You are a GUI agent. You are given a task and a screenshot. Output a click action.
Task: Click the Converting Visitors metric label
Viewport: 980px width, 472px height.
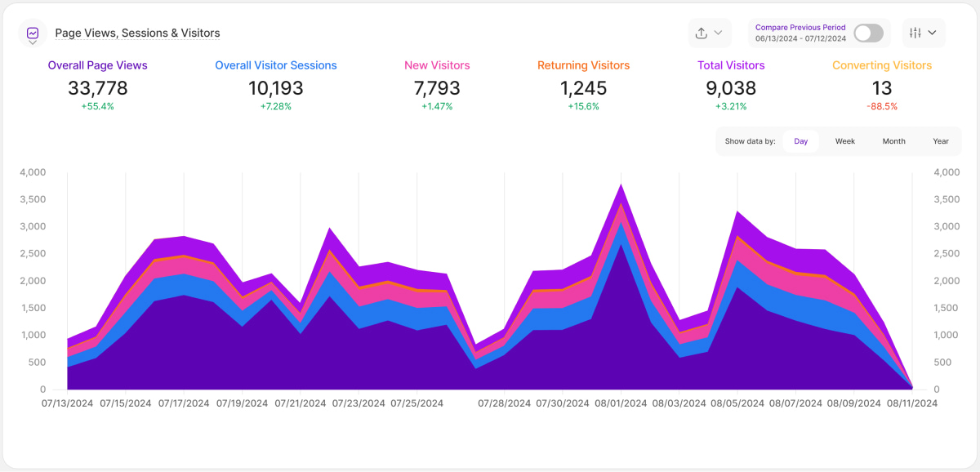pyautogui.click(x=882, y=65)
